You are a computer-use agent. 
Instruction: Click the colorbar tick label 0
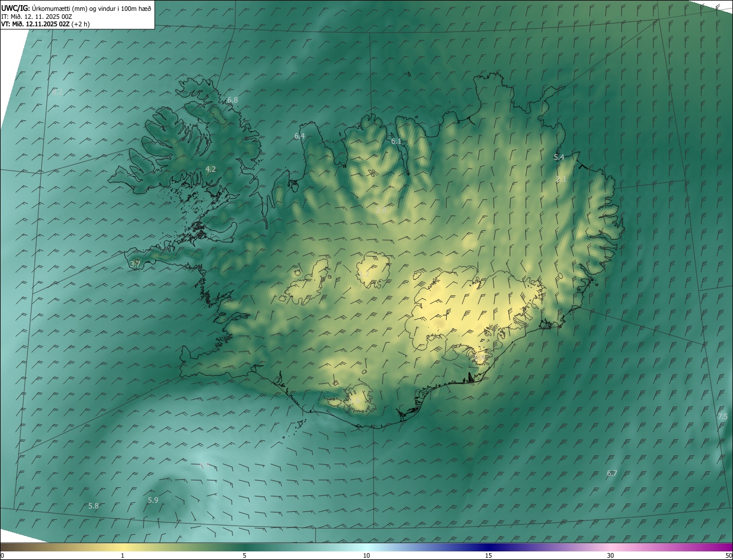coord(2,555)
